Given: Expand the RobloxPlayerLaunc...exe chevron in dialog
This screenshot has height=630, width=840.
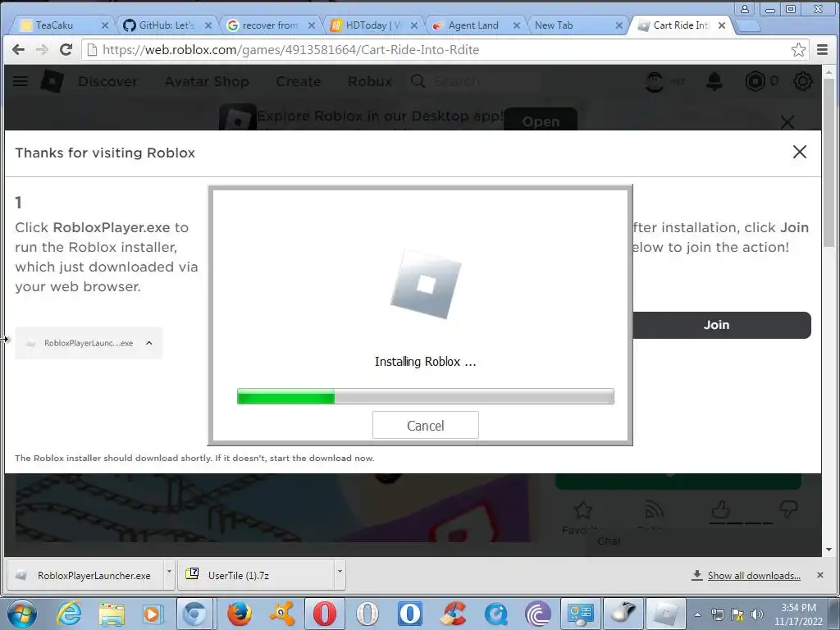Looking at the screenshot, I should click(x=149, y=343).
